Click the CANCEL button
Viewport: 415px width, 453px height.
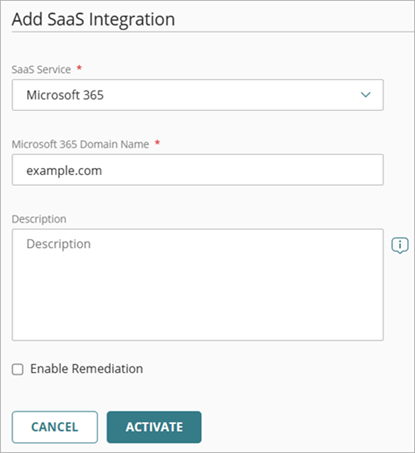(x=55, y=427)
